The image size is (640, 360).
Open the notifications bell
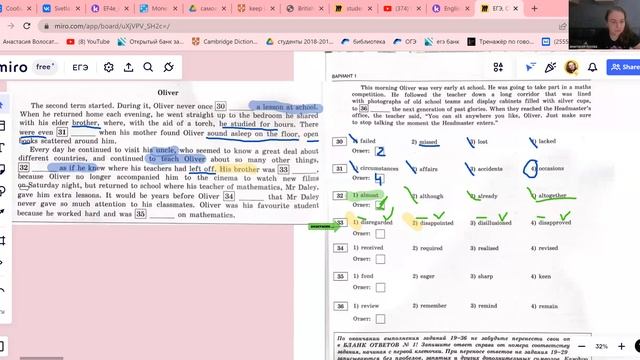592,67
